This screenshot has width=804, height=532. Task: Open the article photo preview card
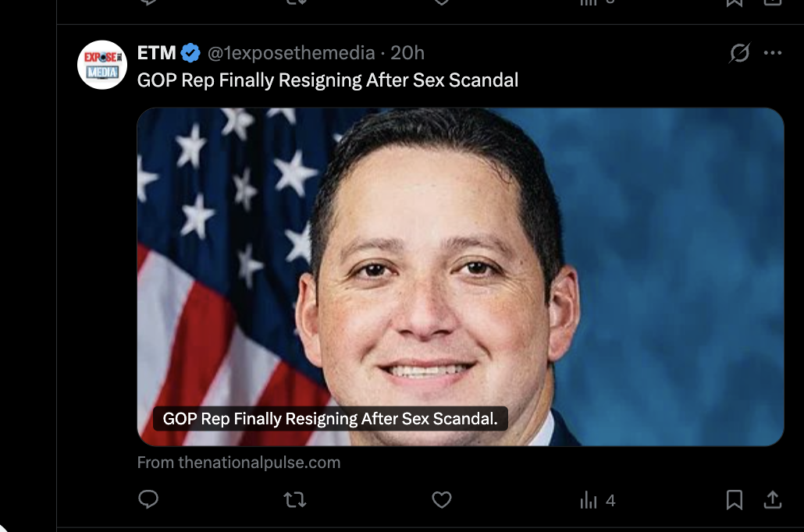pyautogui.click(x=461, y=257)
